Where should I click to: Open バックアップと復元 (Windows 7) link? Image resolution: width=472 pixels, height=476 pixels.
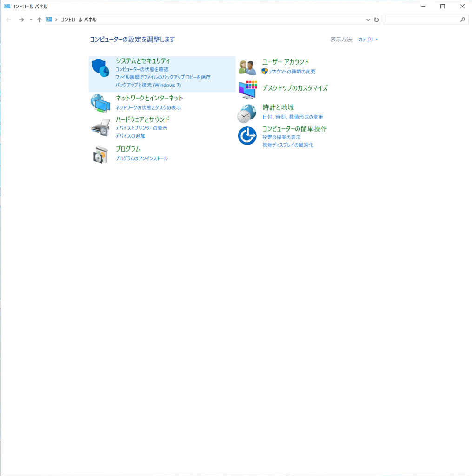pyautogui.click(x=148, y=85)
